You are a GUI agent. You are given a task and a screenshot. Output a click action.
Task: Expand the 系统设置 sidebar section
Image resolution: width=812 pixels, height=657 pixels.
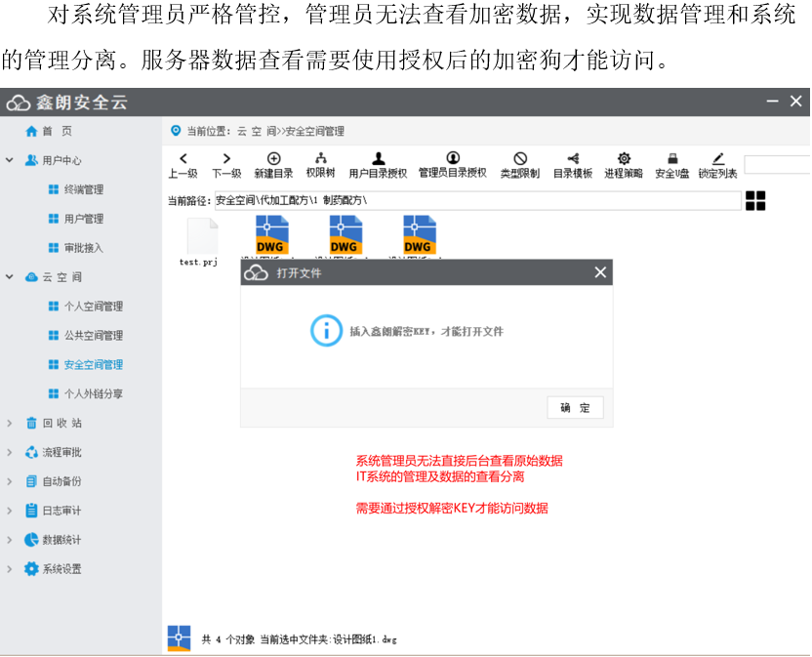[x=10, y=569]
